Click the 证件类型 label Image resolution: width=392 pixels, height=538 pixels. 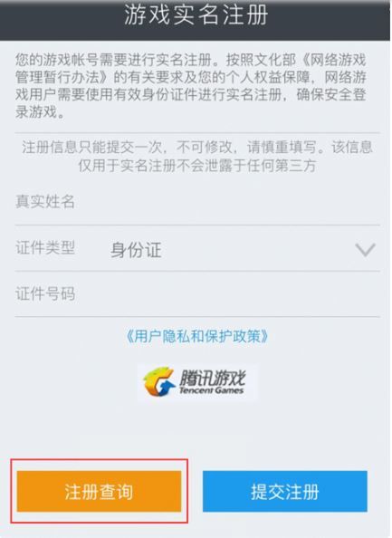45,247
